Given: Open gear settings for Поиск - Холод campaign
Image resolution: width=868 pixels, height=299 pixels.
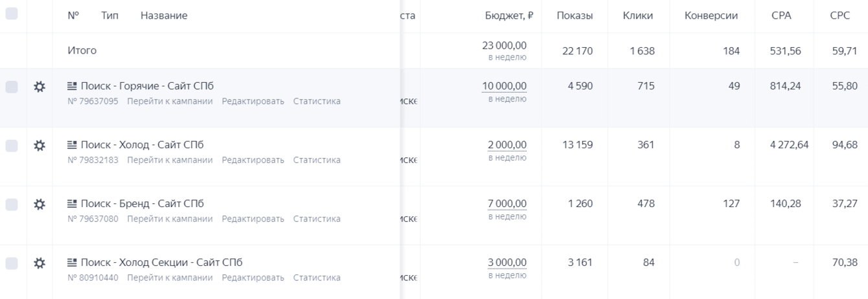Looking at the screenshot, I should (39, 146).
